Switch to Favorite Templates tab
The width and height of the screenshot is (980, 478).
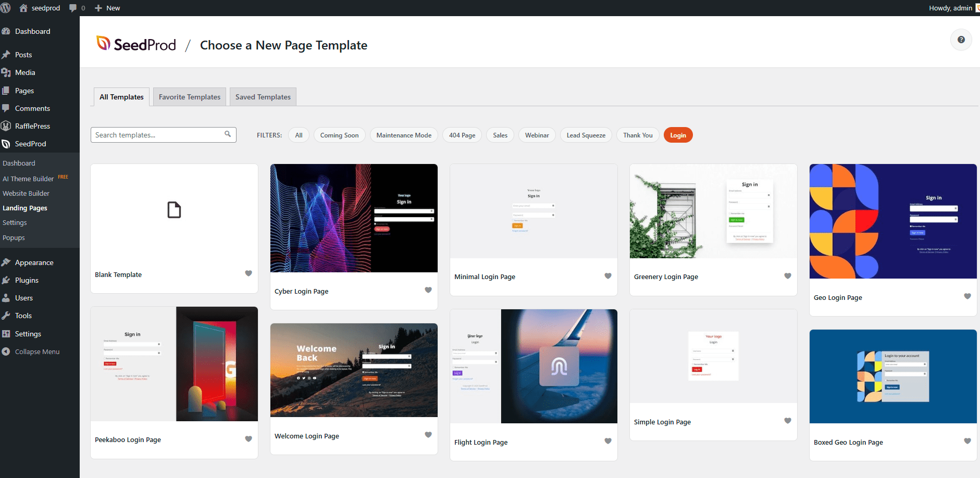[190, 97]
